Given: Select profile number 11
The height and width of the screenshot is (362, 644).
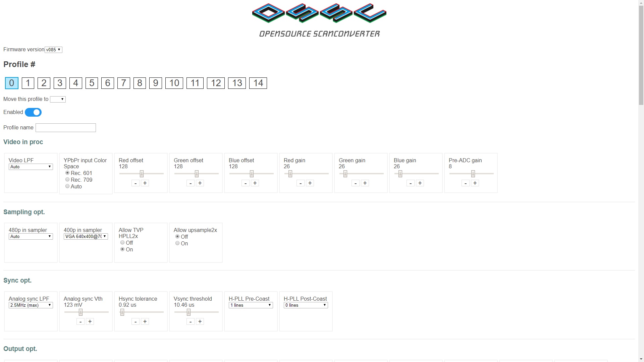Looking at the screenshot, I should [195, 83].
